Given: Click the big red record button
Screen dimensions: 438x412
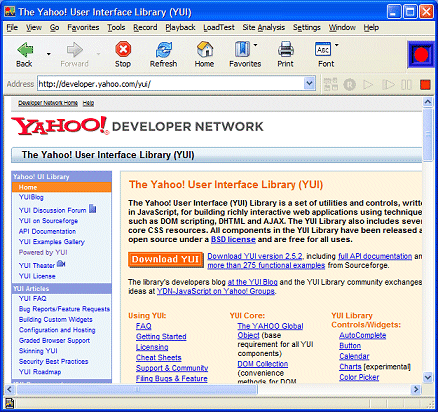Looking at the screenshot, I should coord(422,55).
